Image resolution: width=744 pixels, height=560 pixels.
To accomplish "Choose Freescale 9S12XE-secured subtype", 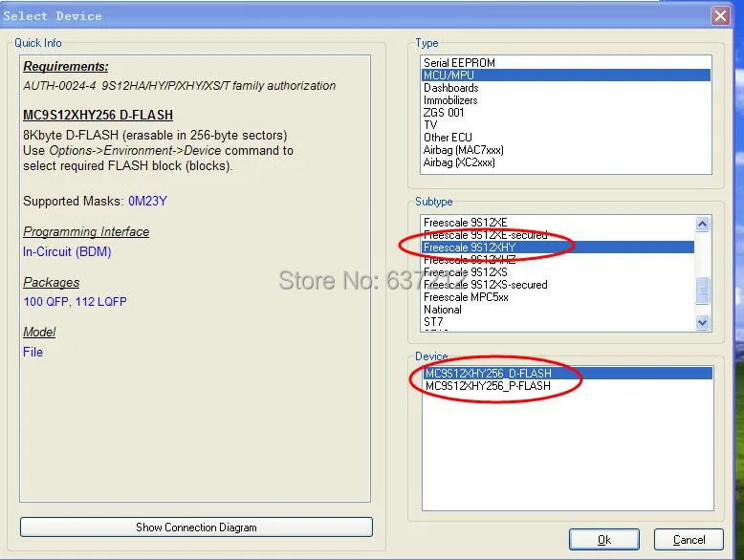I will point(558,235).
